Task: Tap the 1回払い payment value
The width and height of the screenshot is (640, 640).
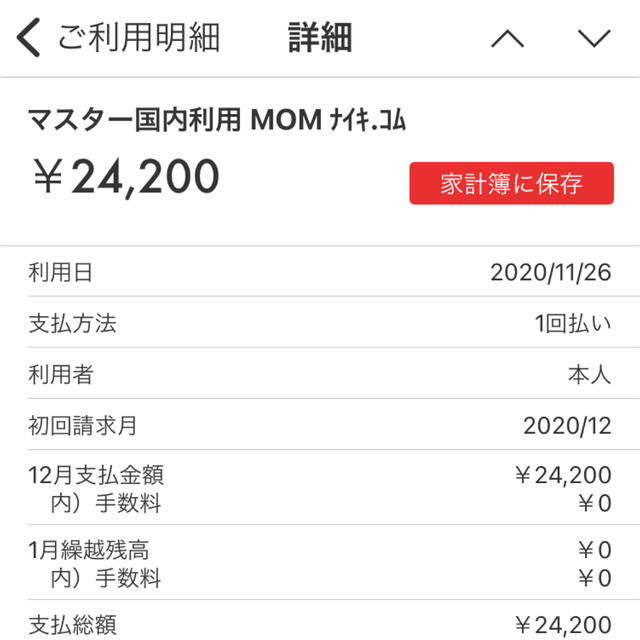Action: point(573,323)
